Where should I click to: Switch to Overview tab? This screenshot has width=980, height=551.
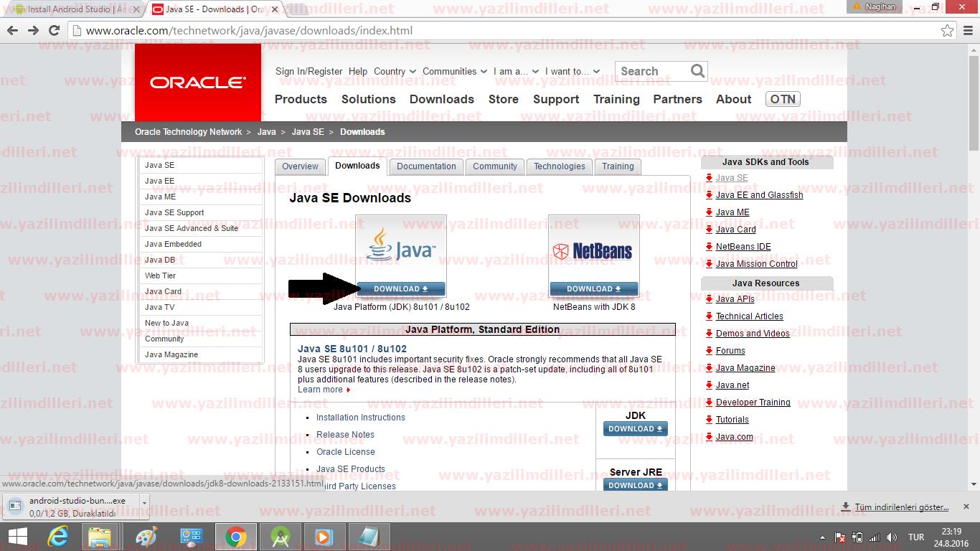click(x=300, y=166)
